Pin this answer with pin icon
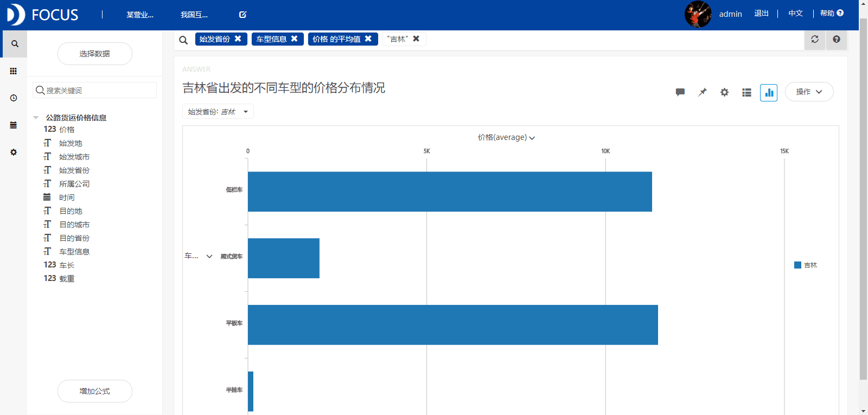This screenshot has height=415, width=868. 703,92
